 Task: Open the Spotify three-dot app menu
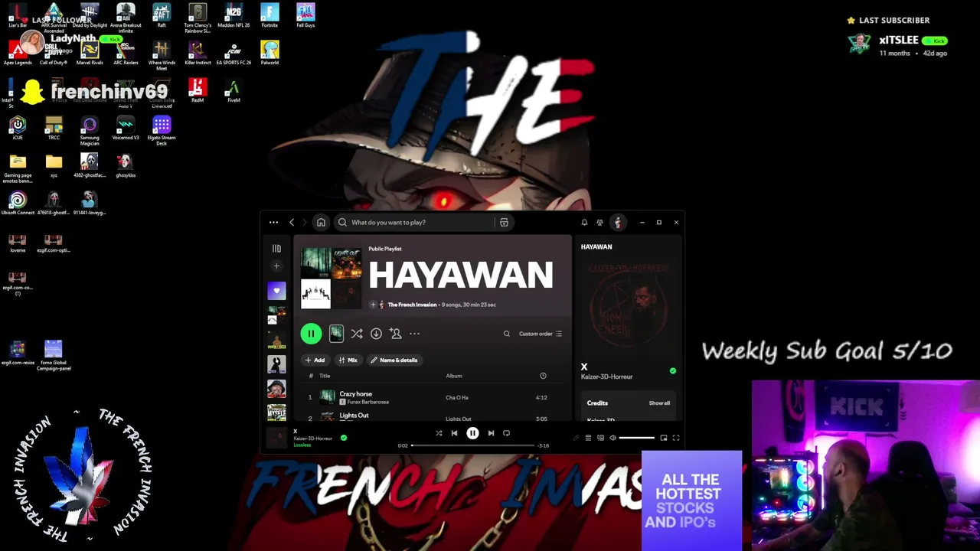[x=273, y=223]
